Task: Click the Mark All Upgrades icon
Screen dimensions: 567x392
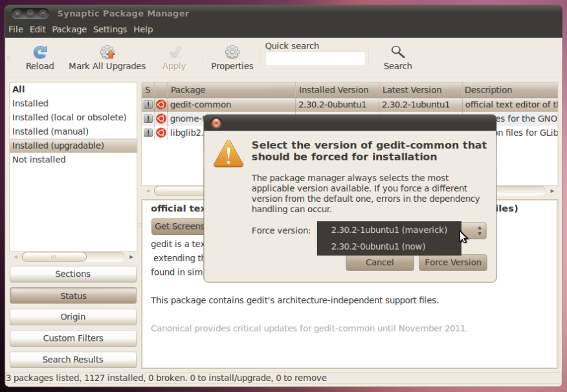Action: click(107, 52)
